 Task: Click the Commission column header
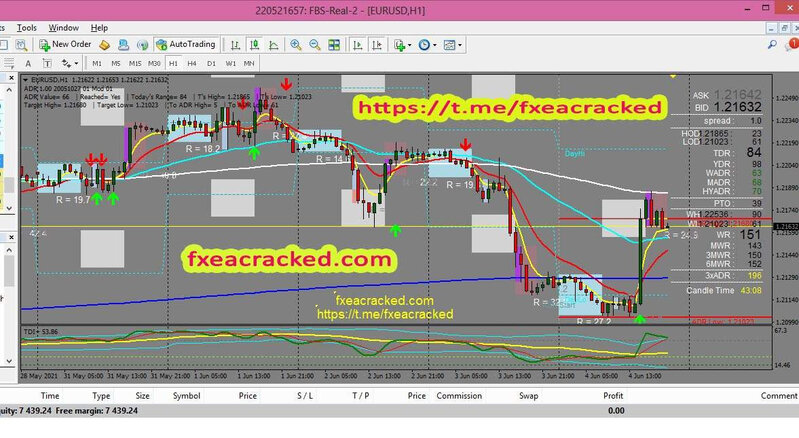(459, 396)
